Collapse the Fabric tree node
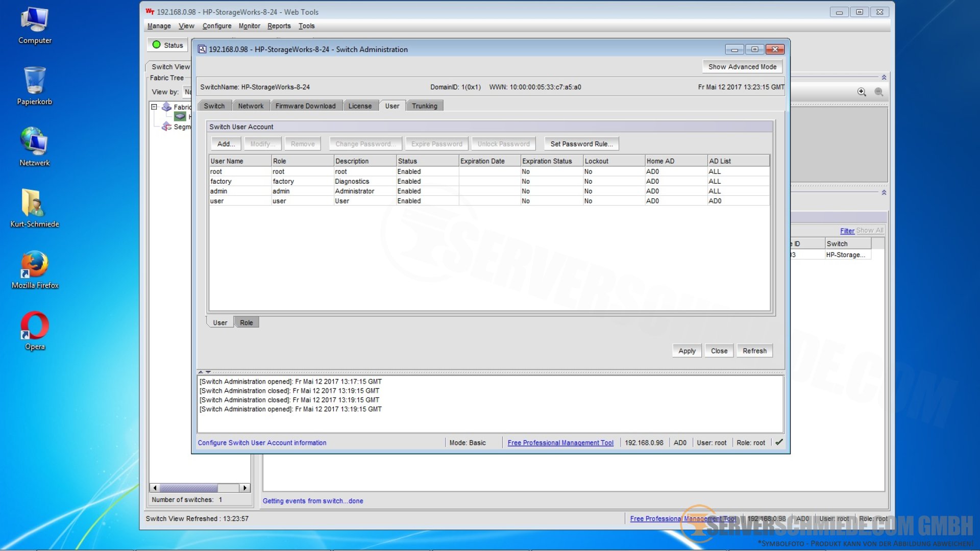 [154, 107]
